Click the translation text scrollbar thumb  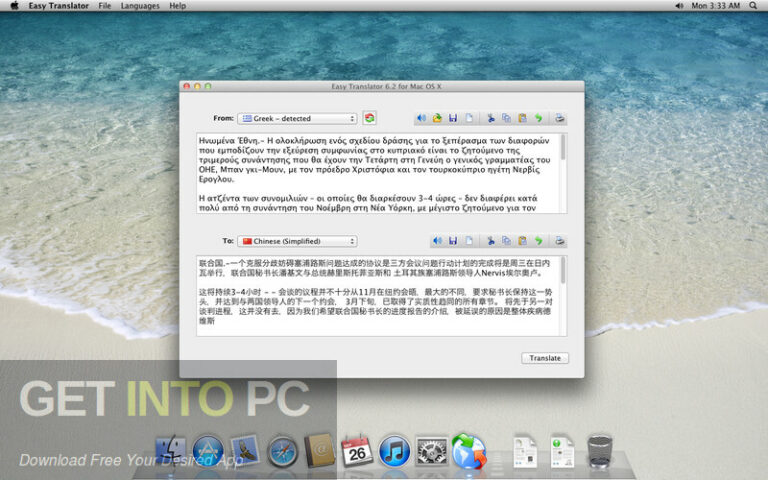(x=563, y=270)
